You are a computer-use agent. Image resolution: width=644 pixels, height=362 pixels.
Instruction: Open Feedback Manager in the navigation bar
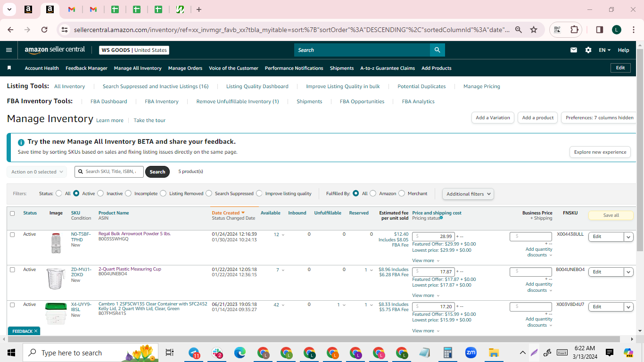click(86, 68)
